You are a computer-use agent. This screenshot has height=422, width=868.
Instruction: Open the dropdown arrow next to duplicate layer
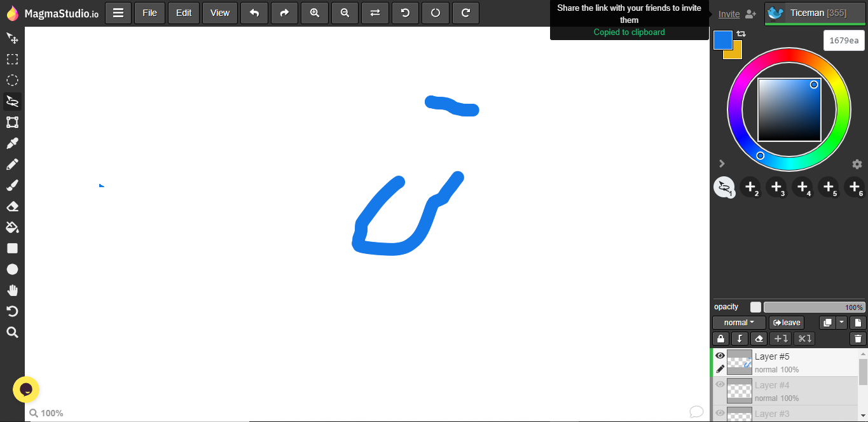842,323
